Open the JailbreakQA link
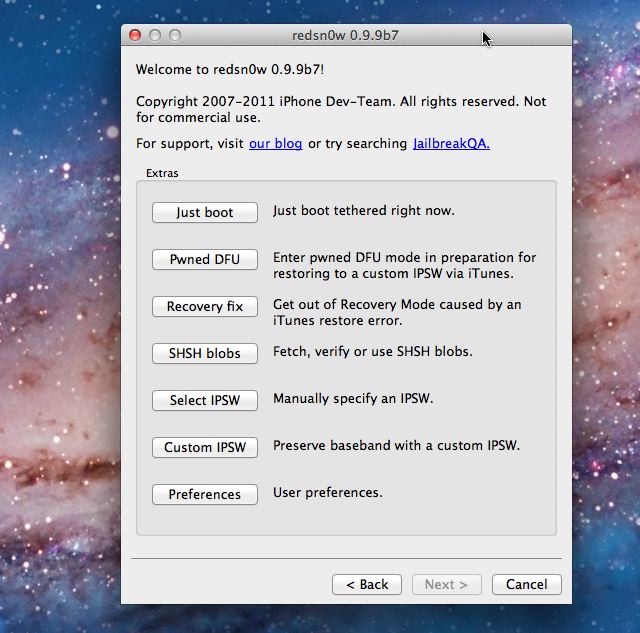 pos(451,144)
